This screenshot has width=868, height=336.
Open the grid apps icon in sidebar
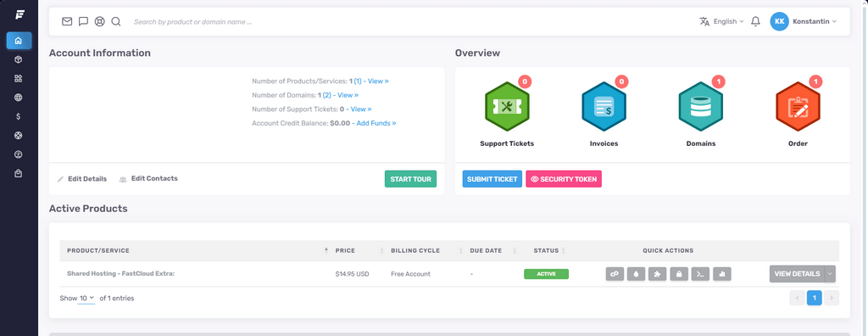pos(19,78)
